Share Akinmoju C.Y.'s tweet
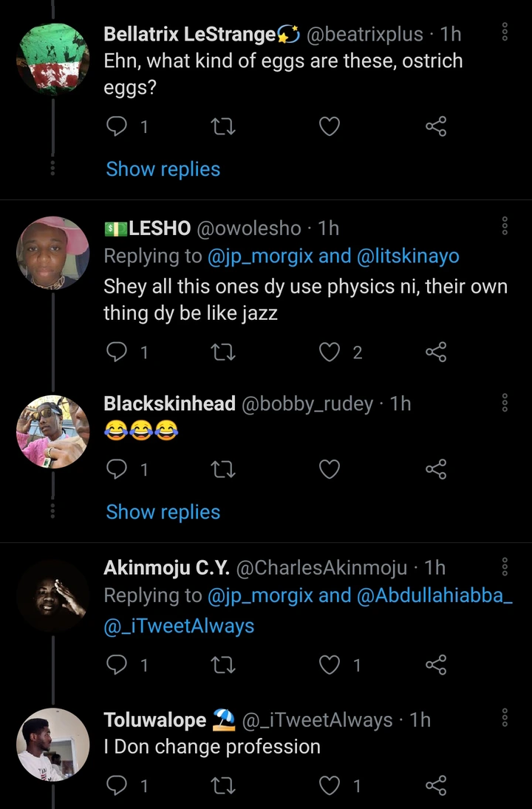Image resolution: width=532 pixels, height=809 pixels. pyautogui.click(x=436, y=665)
